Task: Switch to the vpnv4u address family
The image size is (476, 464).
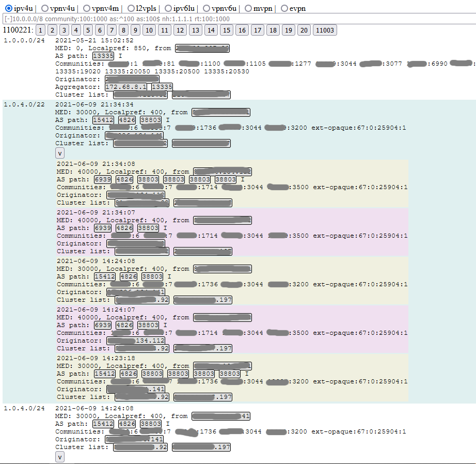Action: tap(45, 8)
